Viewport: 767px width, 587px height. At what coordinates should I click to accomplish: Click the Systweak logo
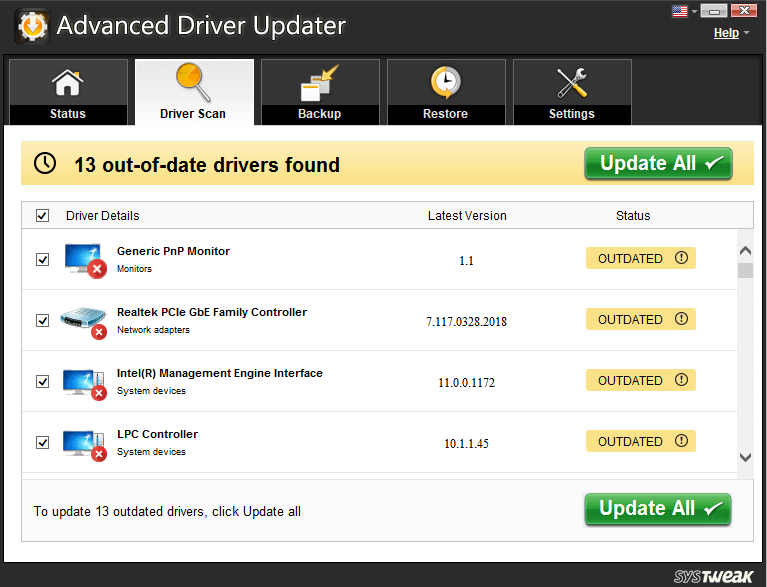pyautogui.click(x=714, y=576)
